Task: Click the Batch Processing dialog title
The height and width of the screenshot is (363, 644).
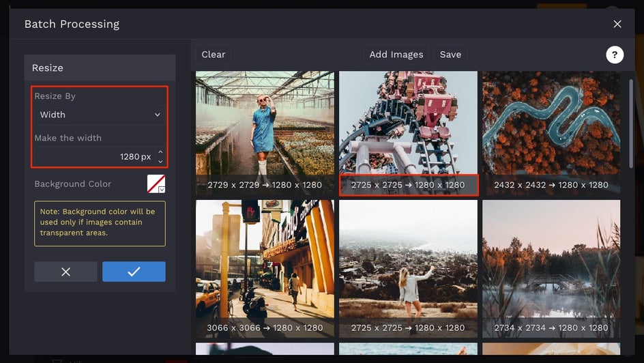Action: coord(72,25)
